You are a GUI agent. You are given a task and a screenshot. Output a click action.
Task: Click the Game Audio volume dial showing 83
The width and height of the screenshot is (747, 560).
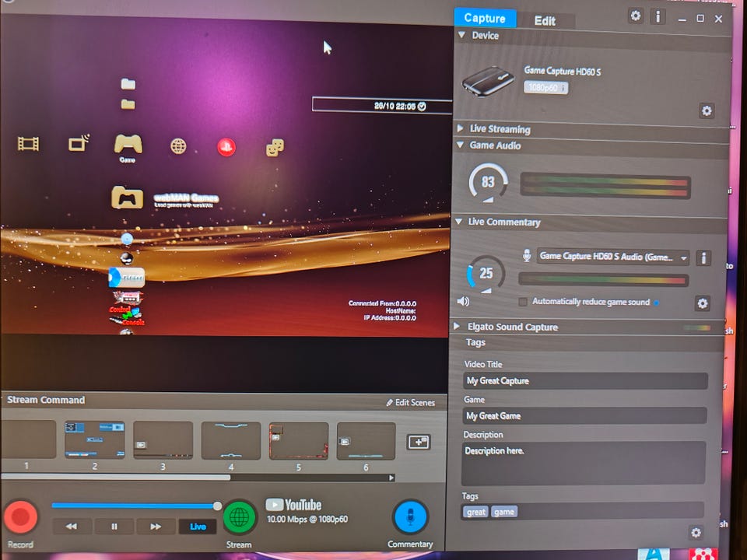(x=488, y=182)
